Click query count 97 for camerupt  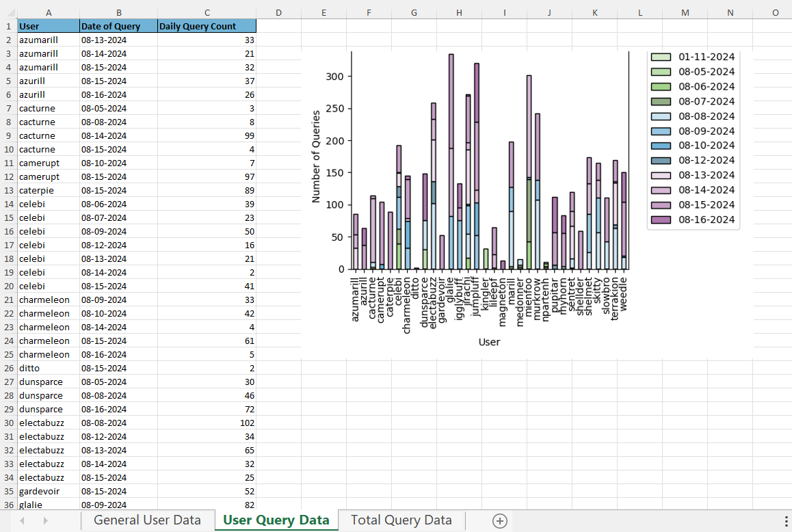pos(207,177)
